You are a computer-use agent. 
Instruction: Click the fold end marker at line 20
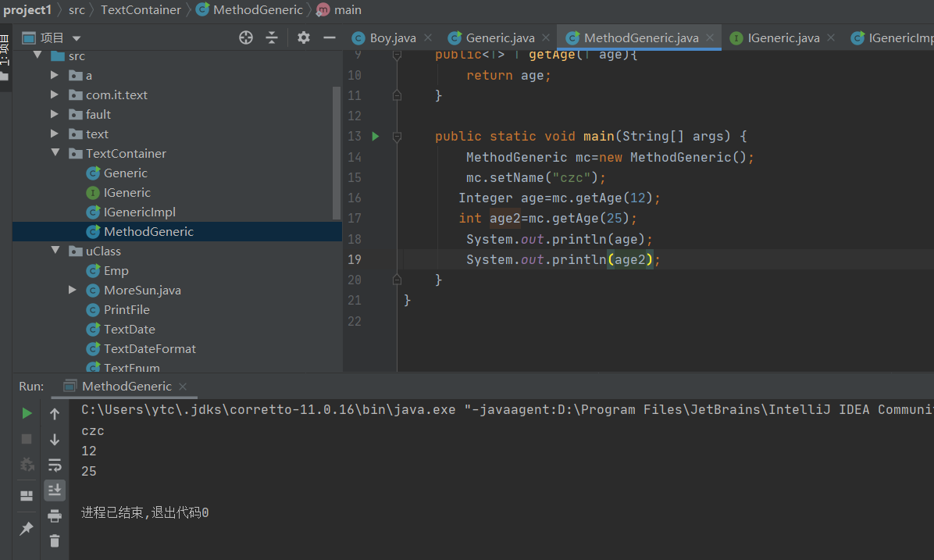pyautogui.click(x=397, y=280)
